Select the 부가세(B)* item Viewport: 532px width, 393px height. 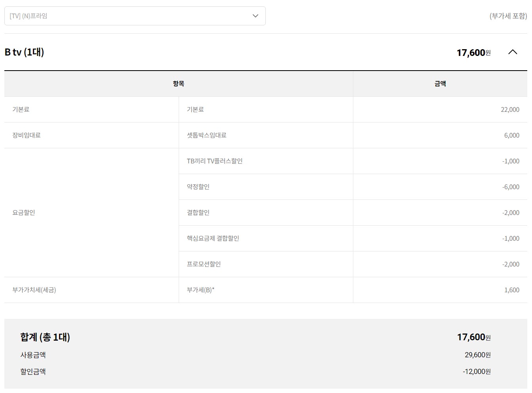266,290
